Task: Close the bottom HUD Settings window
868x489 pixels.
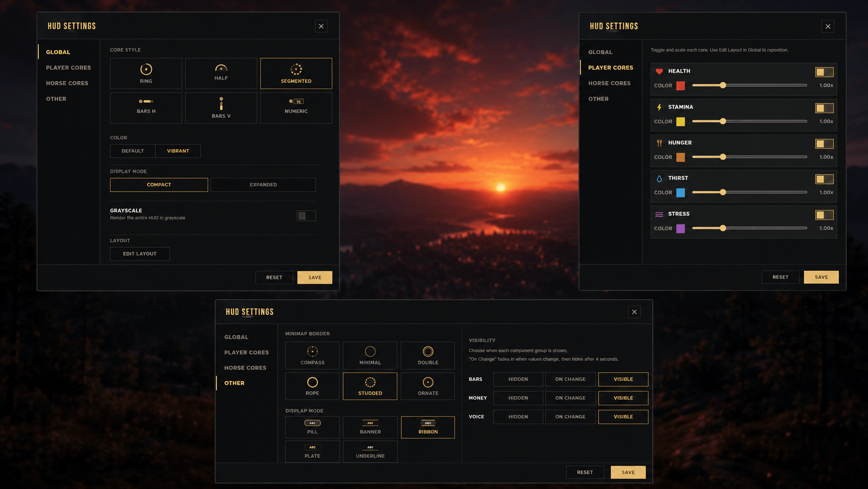Action: pos(634,312)
